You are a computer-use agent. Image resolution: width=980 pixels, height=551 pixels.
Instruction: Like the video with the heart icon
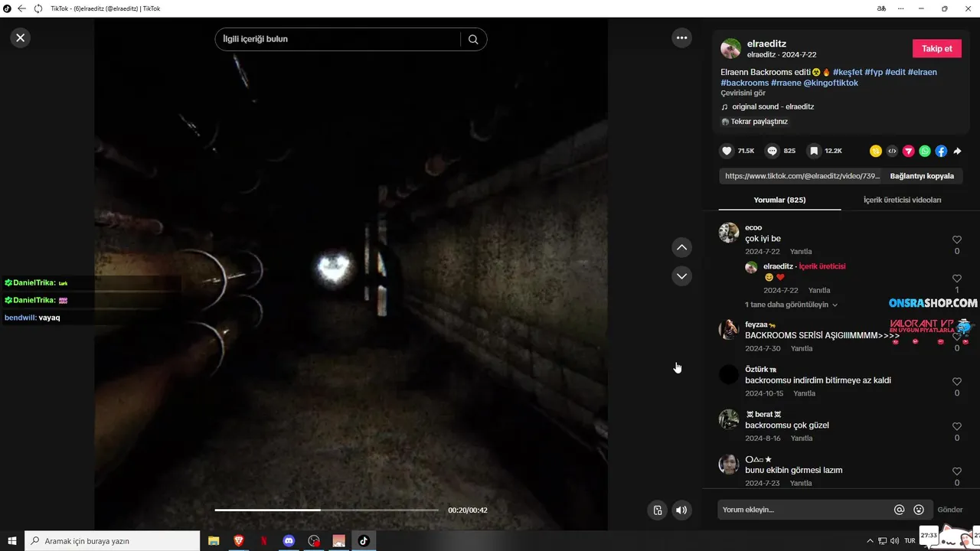[x=727, y=151]
